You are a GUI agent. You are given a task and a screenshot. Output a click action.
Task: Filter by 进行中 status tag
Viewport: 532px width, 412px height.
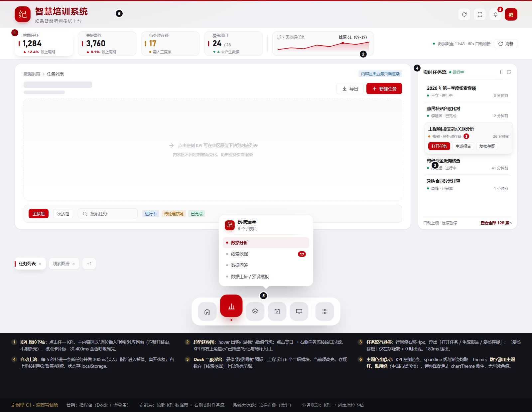coord(151,214)
